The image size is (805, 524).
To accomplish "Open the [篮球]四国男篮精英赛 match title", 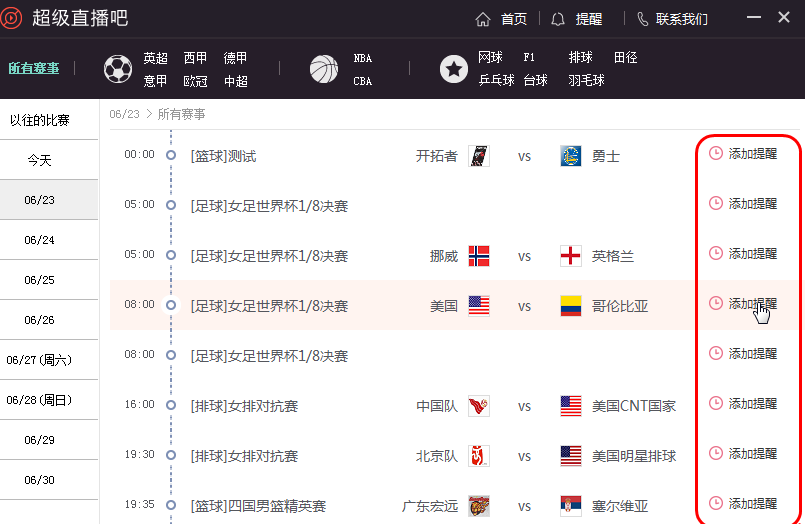I will (x=258, y=506).
